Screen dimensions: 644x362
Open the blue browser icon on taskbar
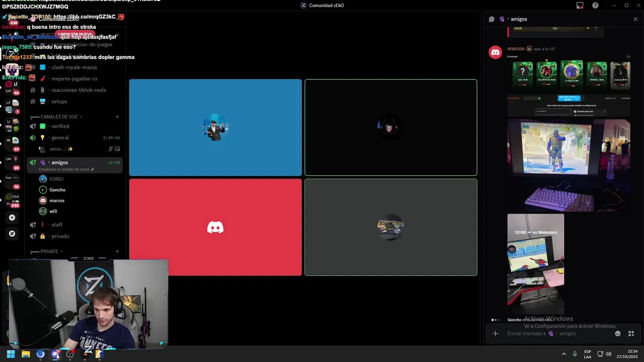pos(40,354)
